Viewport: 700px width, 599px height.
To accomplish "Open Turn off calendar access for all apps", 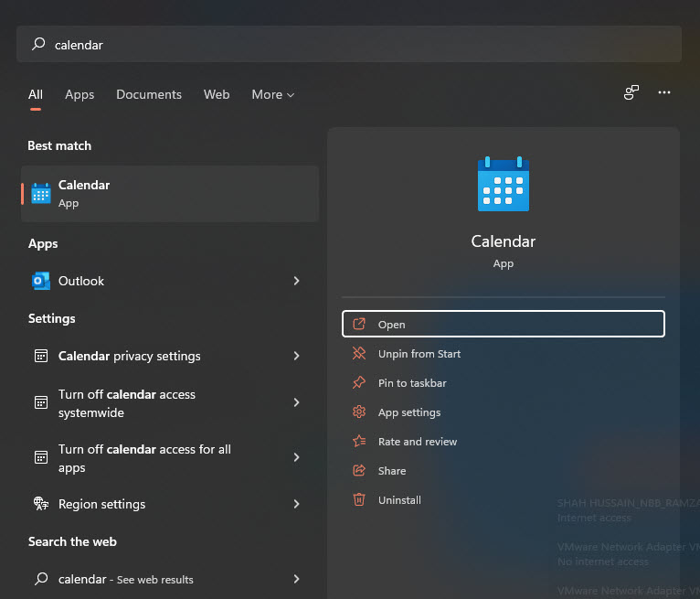I will coord(170,458).
